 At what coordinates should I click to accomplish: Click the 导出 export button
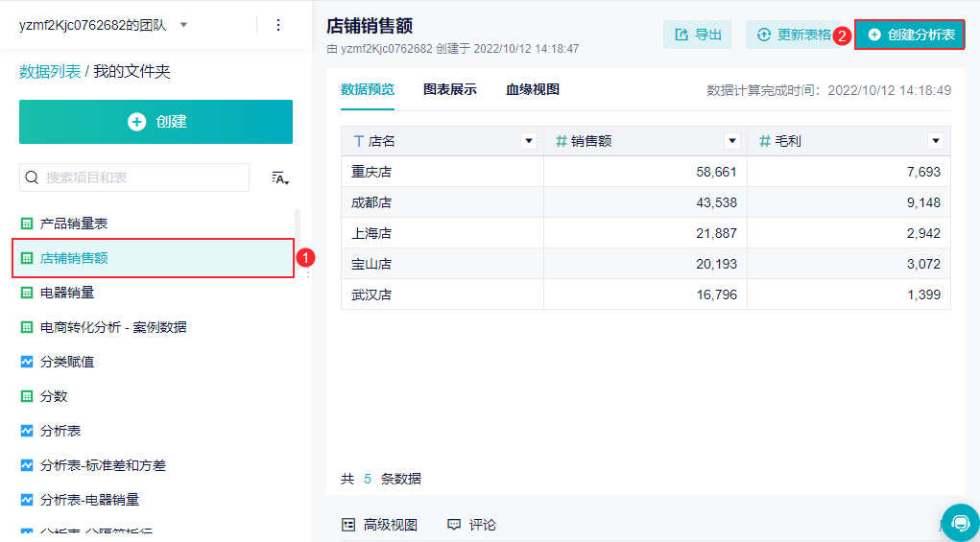click(698, 35)
